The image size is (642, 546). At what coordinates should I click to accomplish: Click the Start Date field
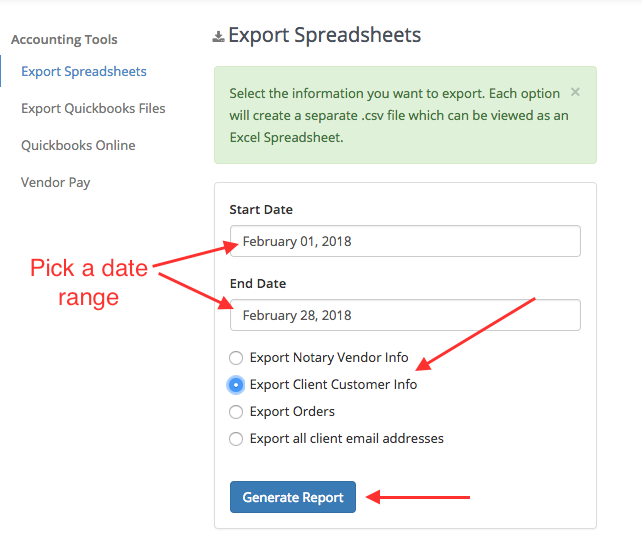pyautogui.click(x=405, y=241)
